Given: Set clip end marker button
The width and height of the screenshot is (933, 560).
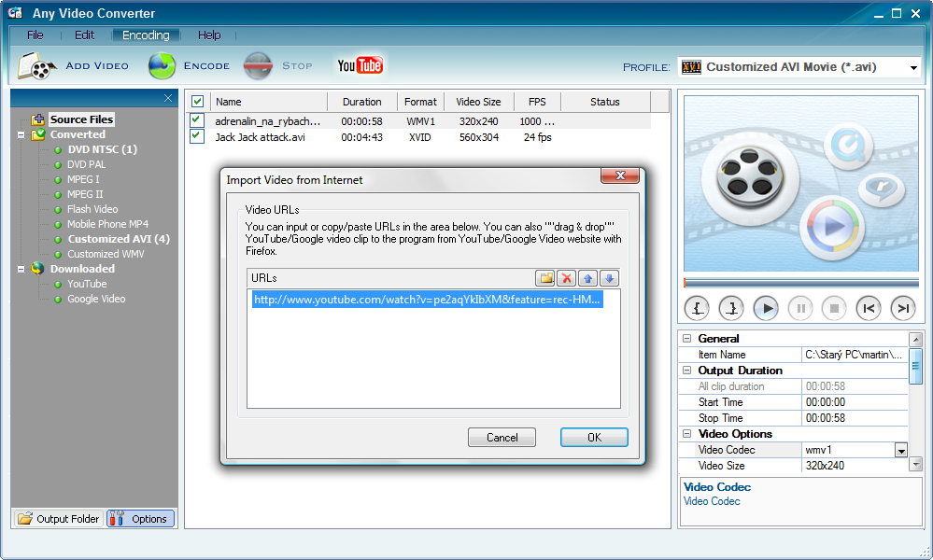Looking at the screenshot, I should click(731, 308).
